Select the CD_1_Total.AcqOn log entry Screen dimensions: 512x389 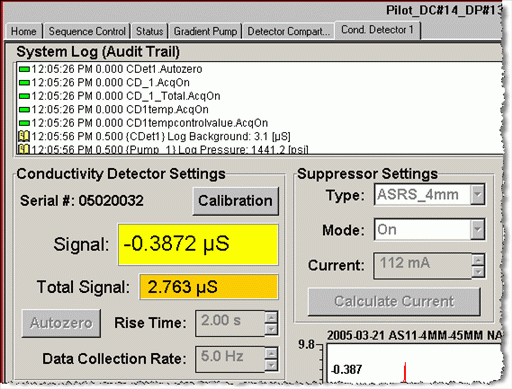[119, 96]
